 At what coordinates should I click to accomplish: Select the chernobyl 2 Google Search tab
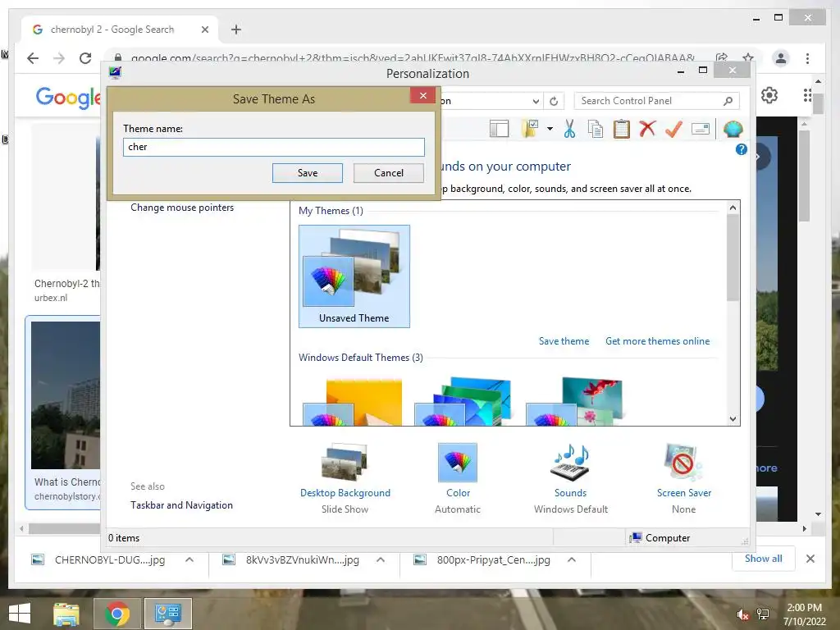[120, 30]
